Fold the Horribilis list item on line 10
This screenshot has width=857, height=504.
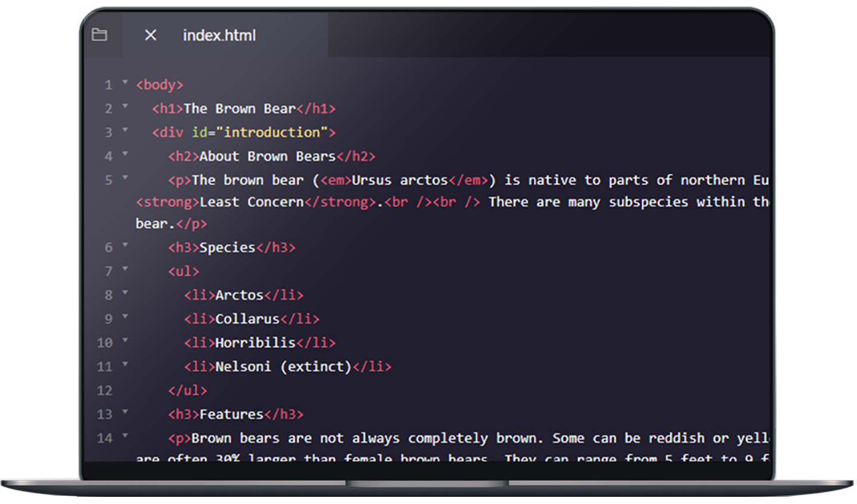click(125, 341)
